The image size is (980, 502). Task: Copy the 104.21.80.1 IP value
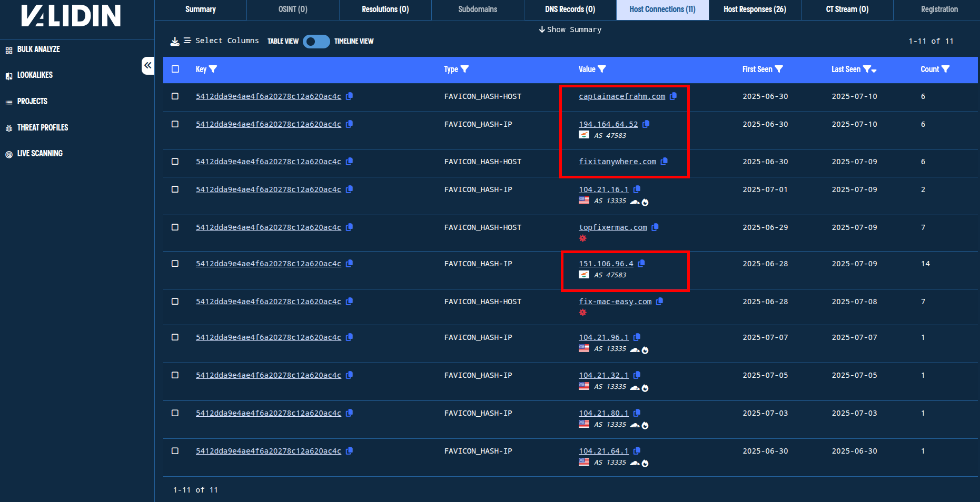click(x=637, y=413)
